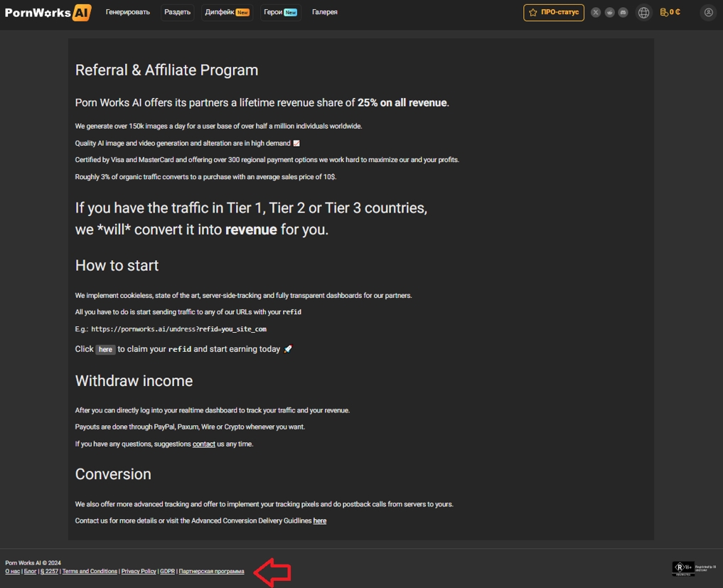Open the X (Twitter) social icon

click(596, 13)
